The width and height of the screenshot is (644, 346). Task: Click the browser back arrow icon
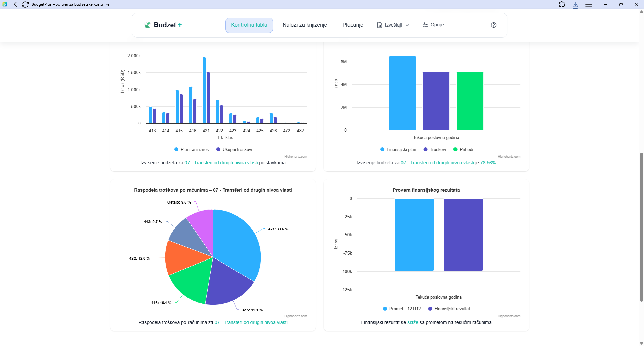point(15,4)
